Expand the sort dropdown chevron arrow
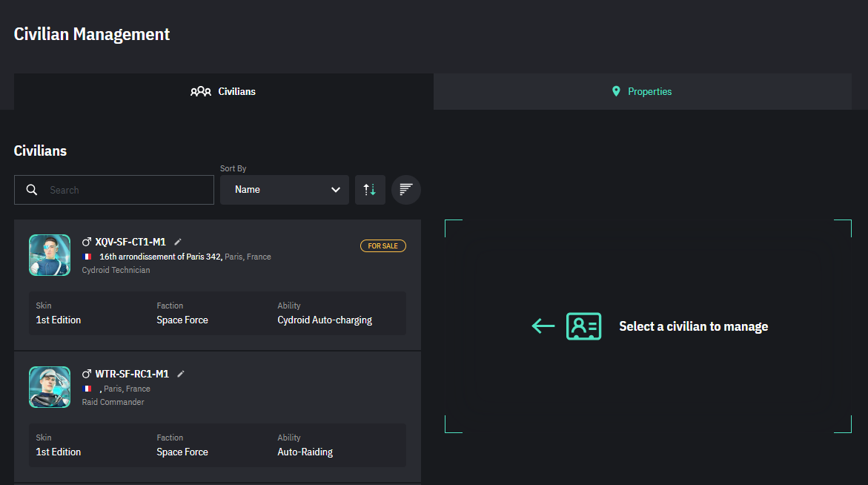Image resolution: width=868 pixels, height=485 pixels. pos(335,190)
